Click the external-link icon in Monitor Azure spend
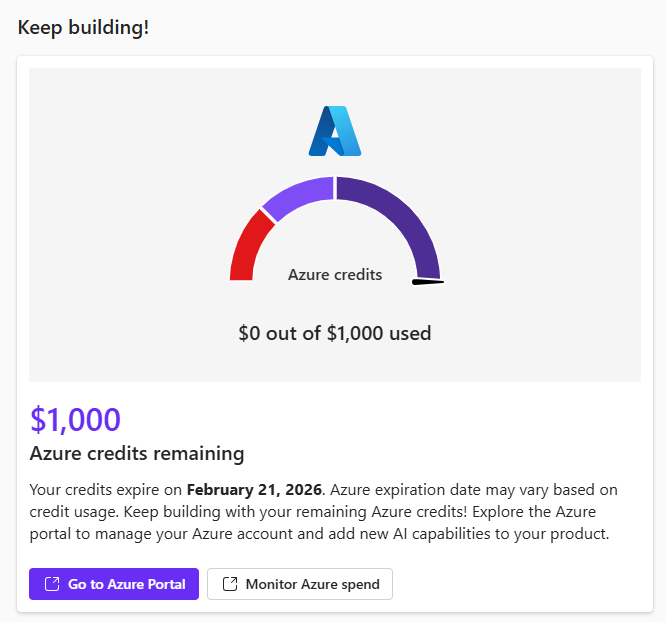 coord(229,584)
